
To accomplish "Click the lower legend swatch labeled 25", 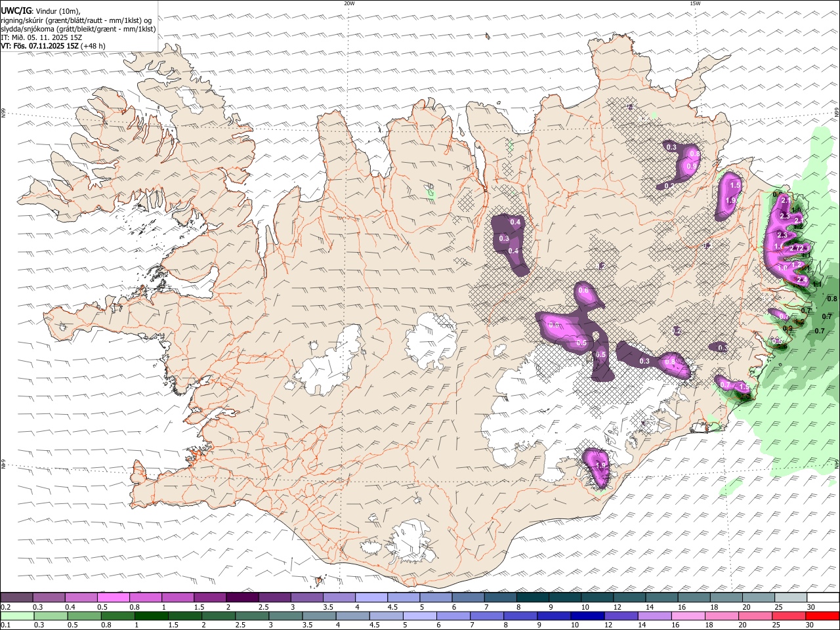I will tap(788, 616).
